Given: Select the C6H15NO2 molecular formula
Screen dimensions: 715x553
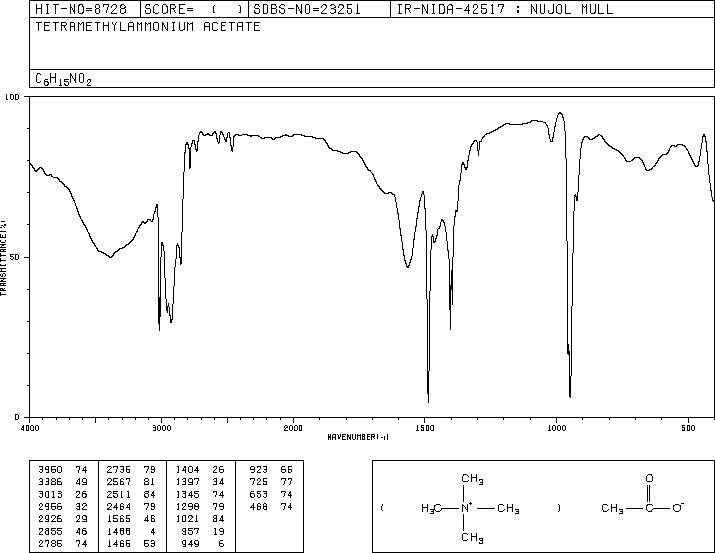Looking at the screenshot, I should pyautogui.click(x=63, y=79).
